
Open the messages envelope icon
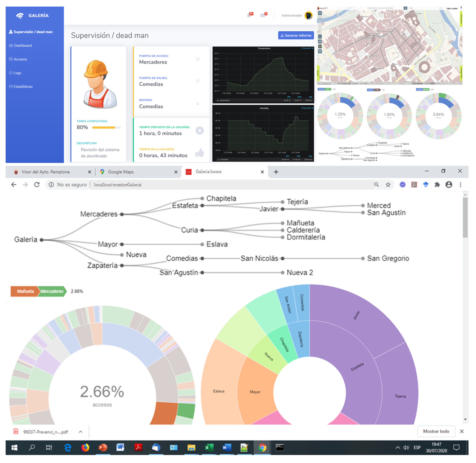pos(263,15)
